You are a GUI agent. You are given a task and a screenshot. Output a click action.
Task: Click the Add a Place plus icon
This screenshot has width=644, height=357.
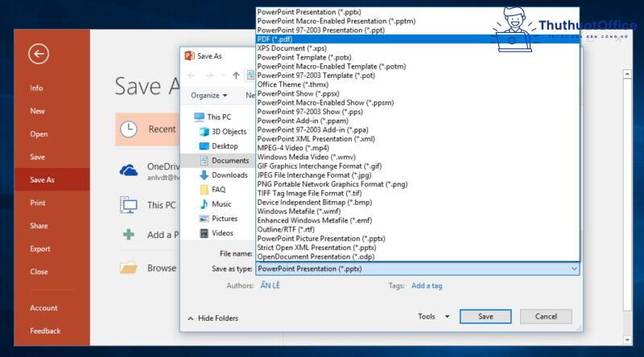[129, 235]
